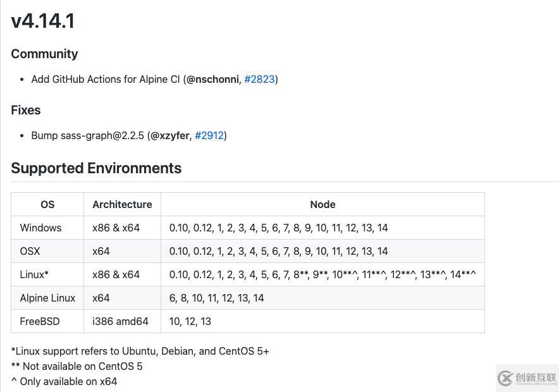
Task: Click the 创新互联 logo icon
Action: pos(506,379)
